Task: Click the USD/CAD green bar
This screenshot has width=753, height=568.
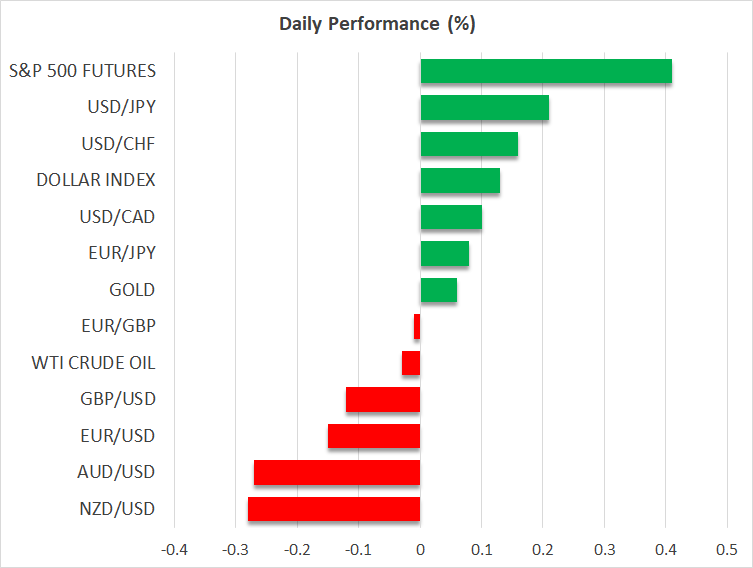Action: click(x=451, y=217)
